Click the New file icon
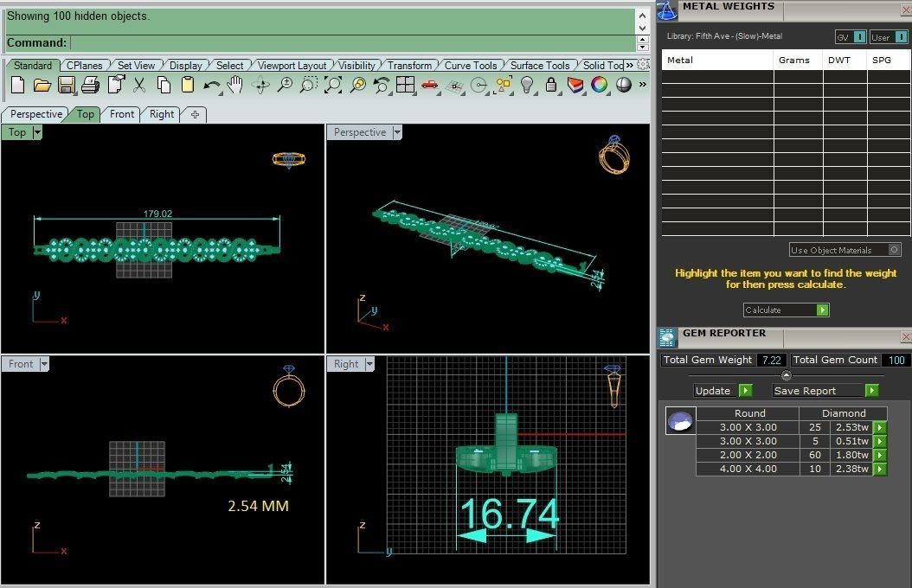912x588 pixels. [17, 86]
